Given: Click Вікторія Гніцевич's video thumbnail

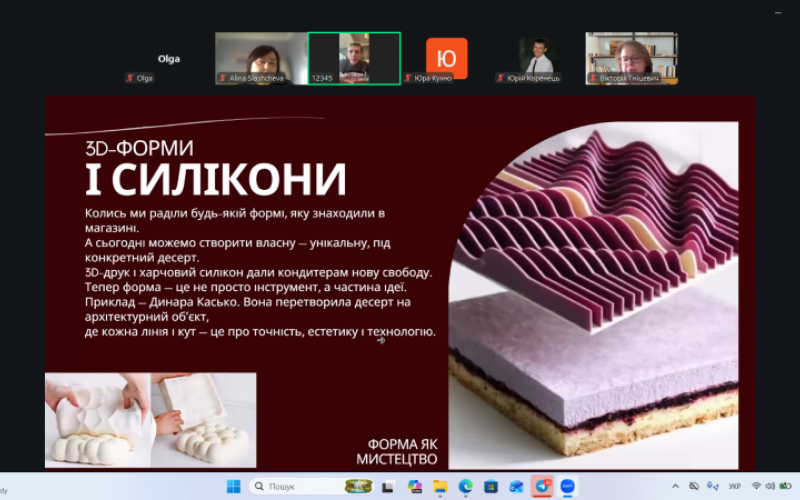Looking at the screenshot, I should tap(631, 58).
